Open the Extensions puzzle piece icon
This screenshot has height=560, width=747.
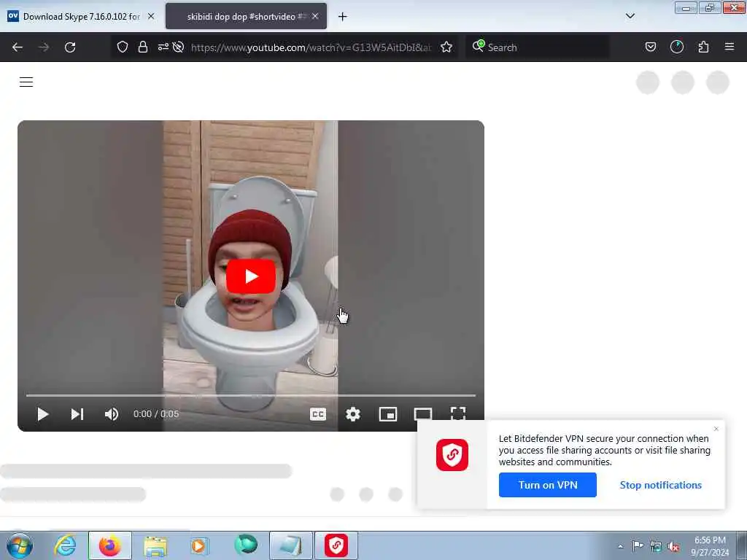[x=704, y=47]
